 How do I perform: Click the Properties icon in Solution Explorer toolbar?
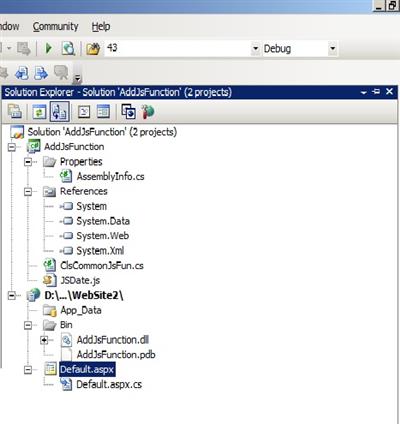tap(15, 111)
